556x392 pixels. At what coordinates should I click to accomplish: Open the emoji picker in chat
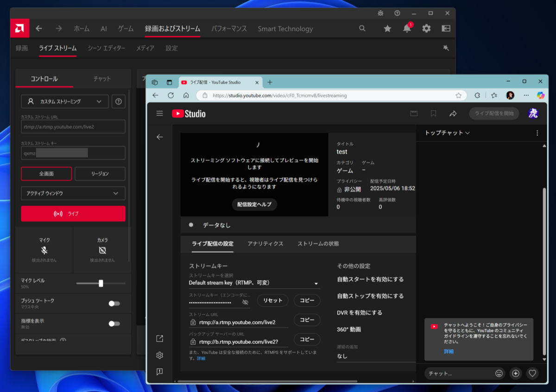pyautogui.click(x=499, y=373)
